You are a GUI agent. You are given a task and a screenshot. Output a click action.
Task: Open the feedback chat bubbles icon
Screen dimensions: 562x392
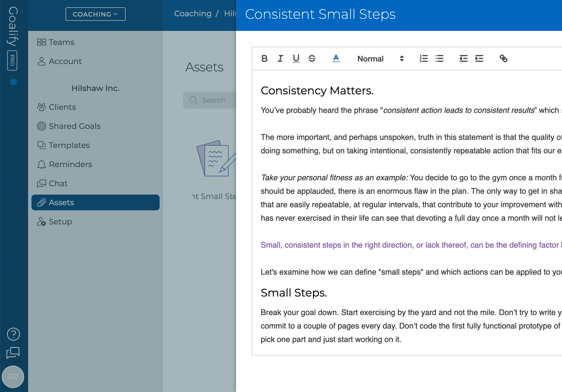(13, 353)
